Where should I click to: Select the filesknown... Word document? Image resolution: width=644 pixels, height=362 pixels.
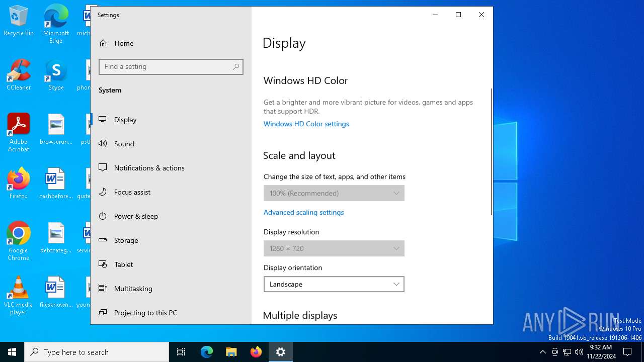[x=56, y=292]
